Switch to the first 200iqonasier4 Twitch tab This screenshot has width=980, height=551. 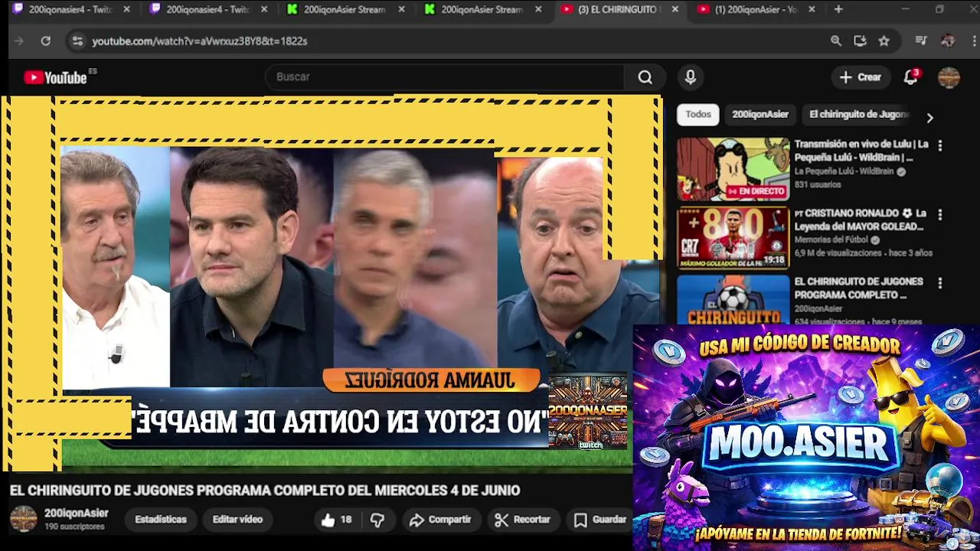tap(69, 10)
